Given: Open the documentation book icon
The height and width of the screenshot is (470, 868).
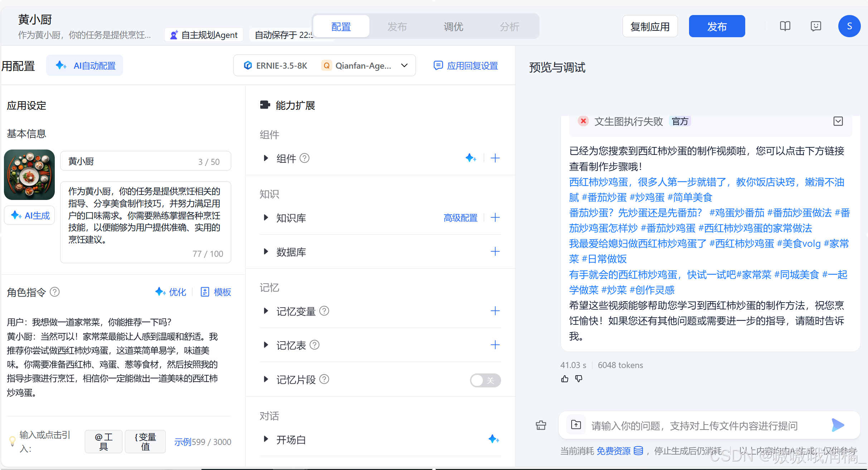Looking at the screenshot, I should click(785, 26).
